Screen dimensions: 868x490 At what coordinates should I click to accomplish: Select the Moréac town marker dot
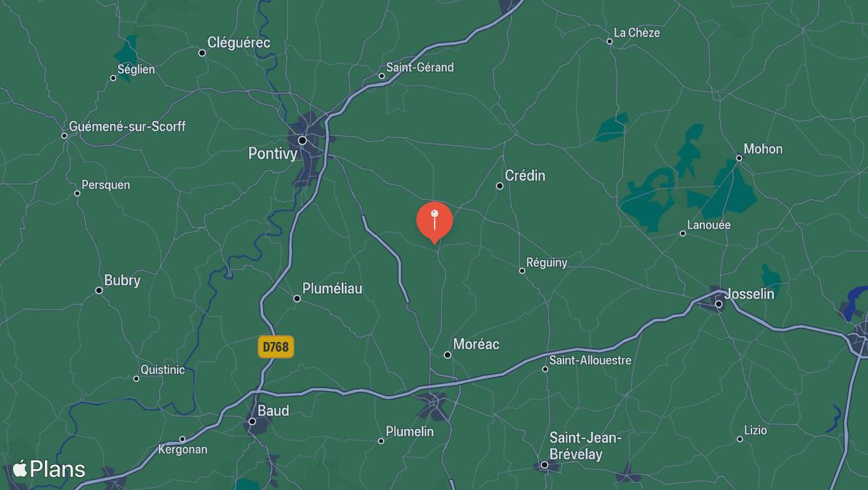448,355
